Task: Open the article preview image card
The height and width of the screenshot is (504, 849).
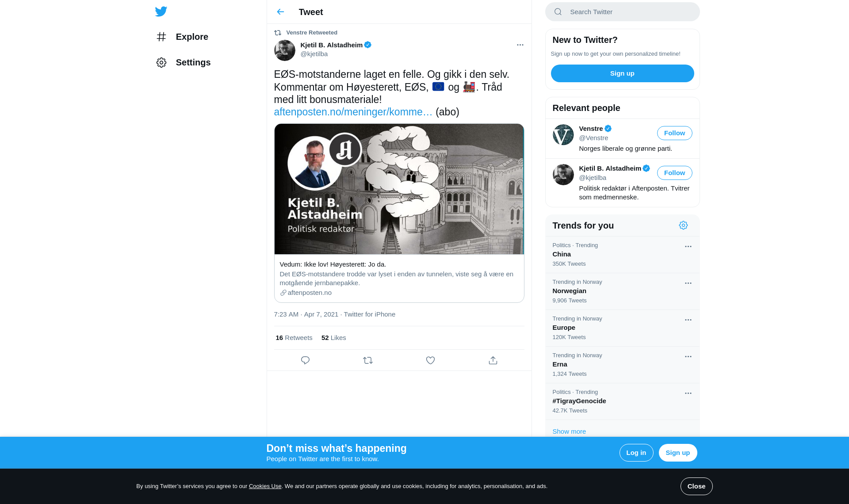Action: click(x=399, y=189)
